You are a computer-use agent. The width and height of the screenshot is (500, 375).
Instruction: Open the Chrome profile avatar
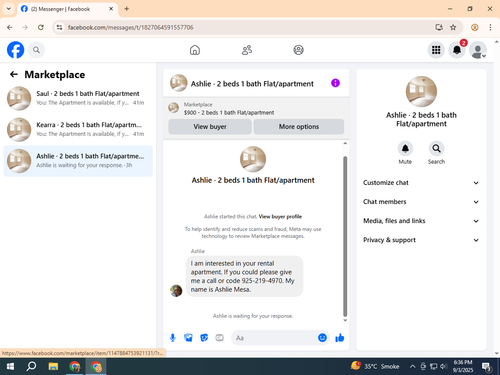(x=475, y=27)
